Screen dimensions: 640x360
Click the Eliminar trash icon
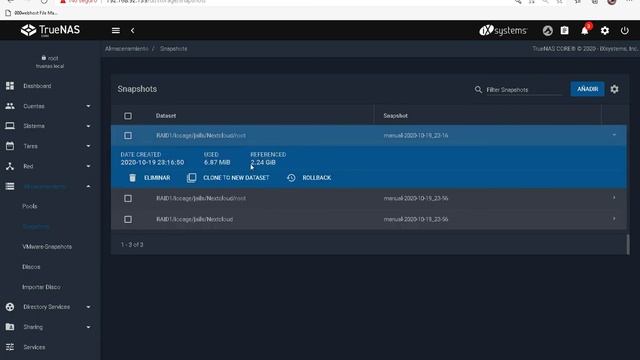(x=132, y=178)
